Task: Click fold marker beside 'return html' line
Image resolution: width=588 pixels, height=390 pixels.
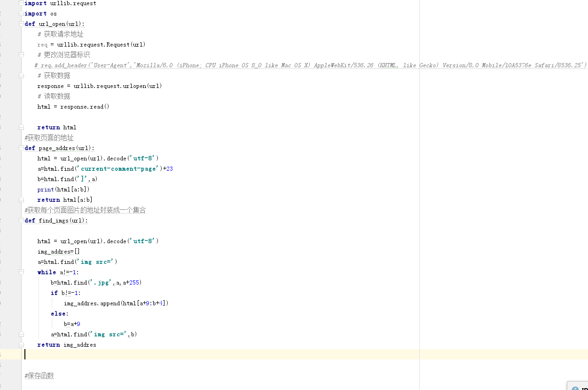Action: (x=21, y=127)
